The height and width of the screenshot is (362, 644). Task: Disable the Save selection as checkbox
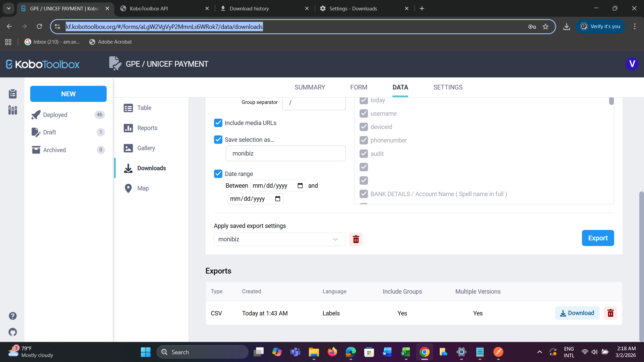(218, 139)
